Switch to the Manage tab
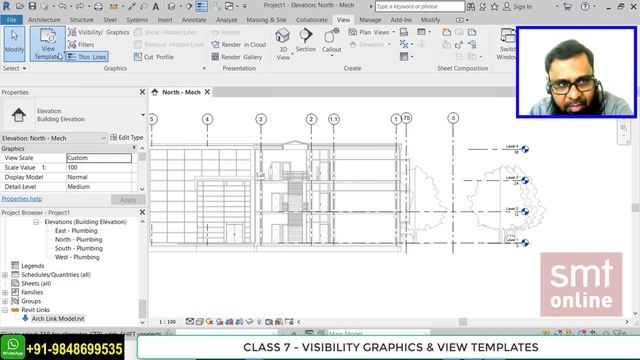 point(370,20)
